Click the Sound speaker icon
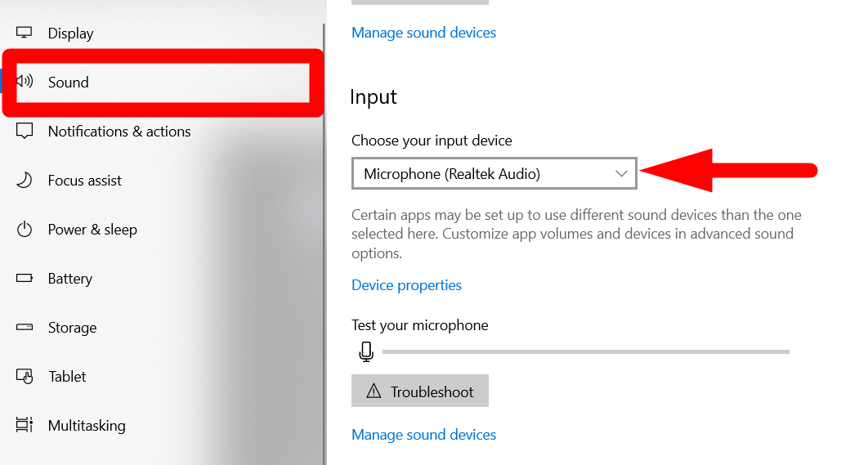 click(25, 82)
